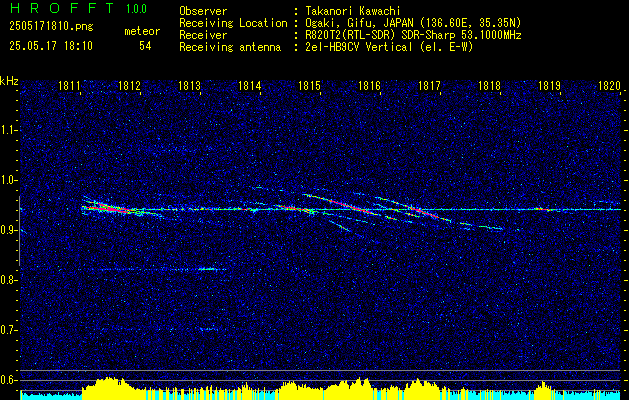Click the 1819 time axis marker
Image resolution: width=629 pixels, height=400 pixels.
click(549, 85)
